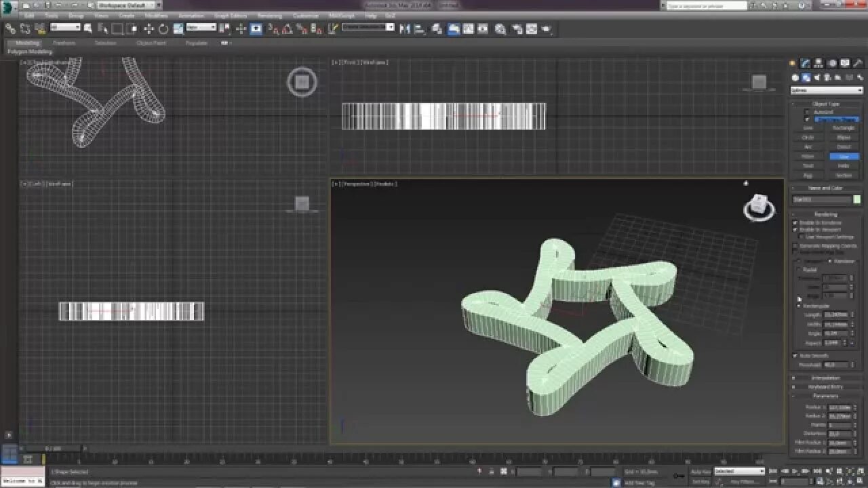
Task: Click the Perspective viewport ViewCube
Action: point(759,206)
